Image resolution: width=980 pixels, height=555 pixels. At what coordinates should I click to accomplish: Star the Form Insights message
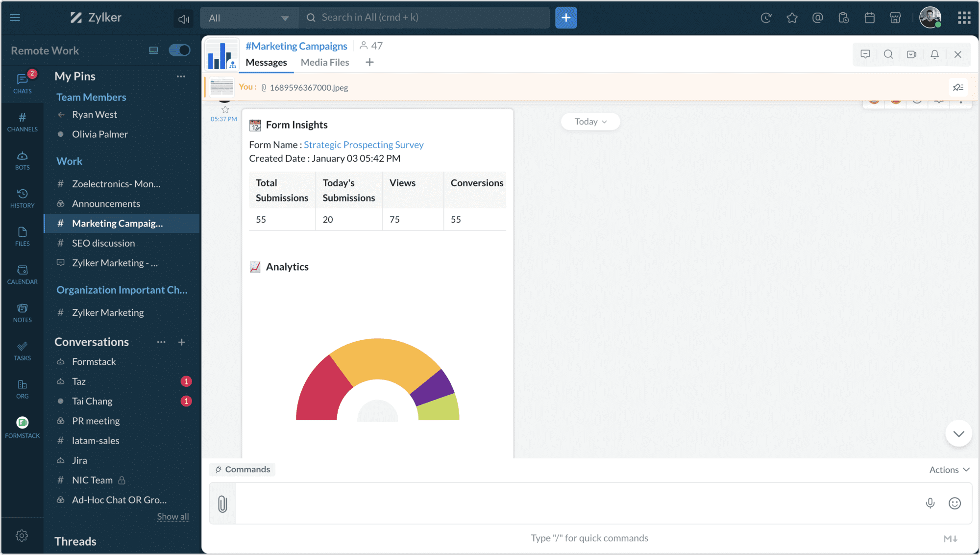pyautogui.click(x=225, y=109)
